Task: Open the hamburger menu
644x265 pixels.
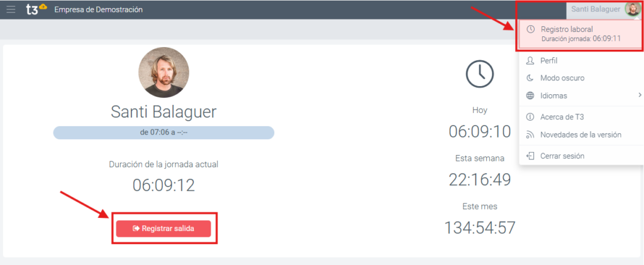Action: (11, 9)
